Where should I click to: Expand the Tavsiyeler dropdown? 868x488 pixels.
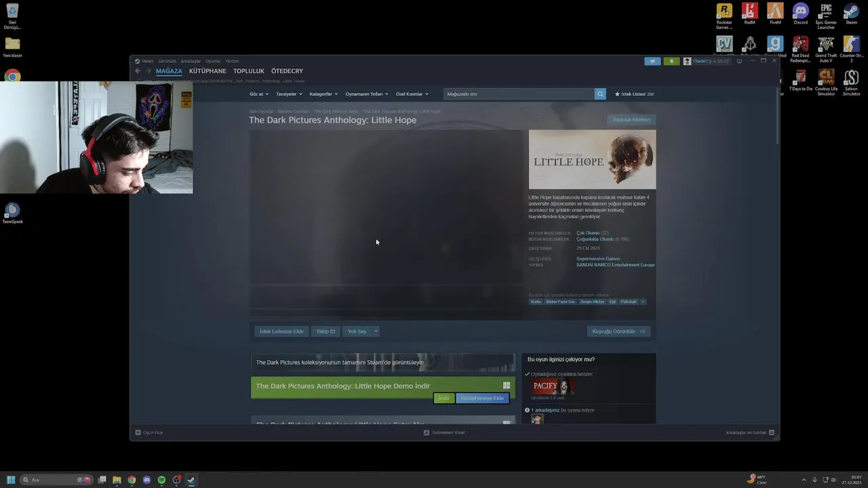coord(290,94)
